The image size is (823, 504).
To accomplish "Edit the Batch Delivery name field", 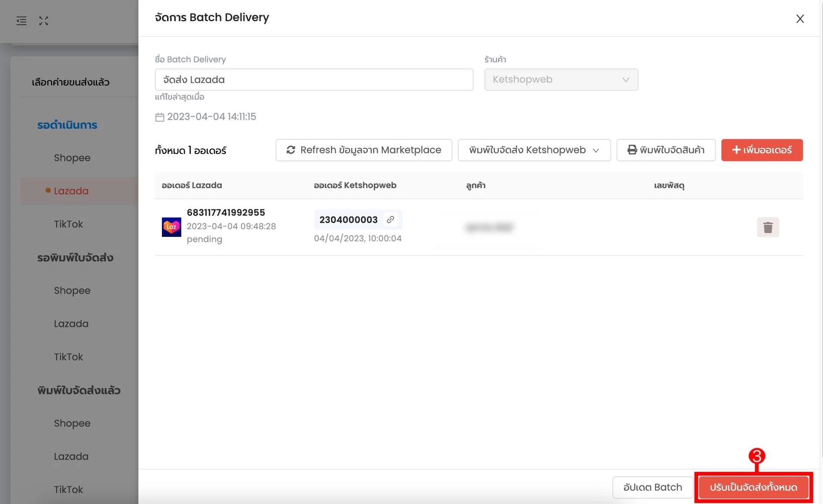I will [x=314, y=79].
